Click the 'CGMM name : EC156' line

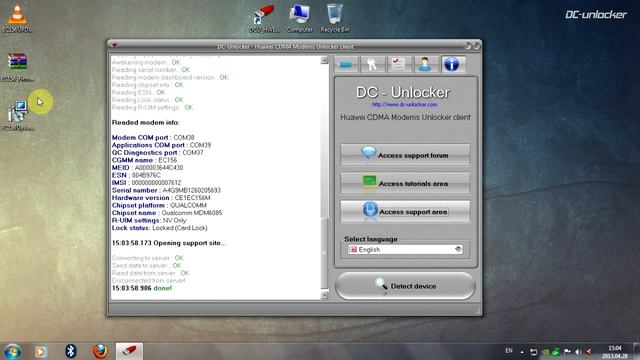point(144,160)
